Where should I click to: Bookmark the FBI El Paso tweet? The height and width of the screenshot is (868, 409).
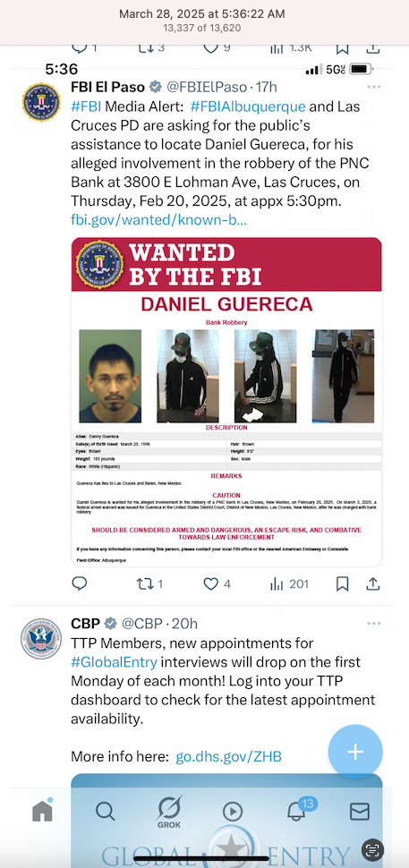pos(343,583)
